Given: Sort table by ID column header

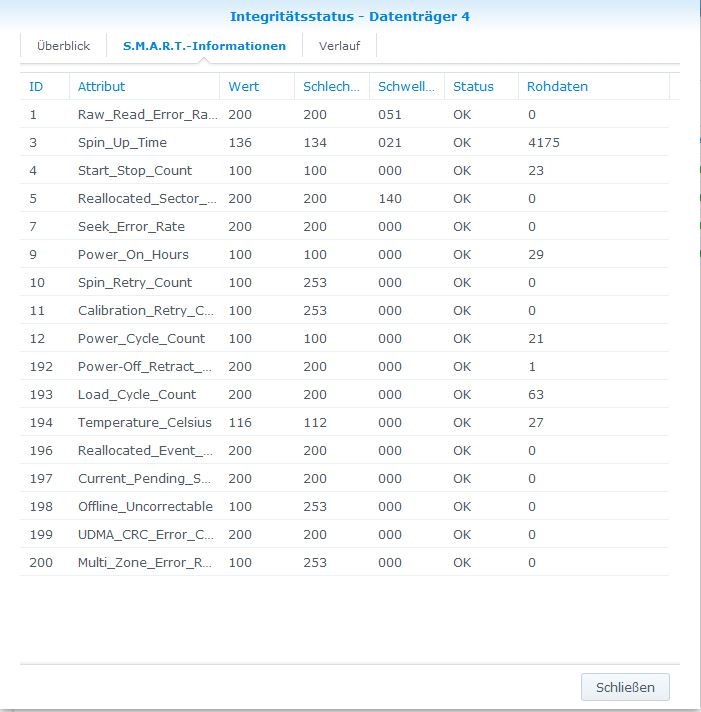Looking at the screenshot, I should (37, 86).
